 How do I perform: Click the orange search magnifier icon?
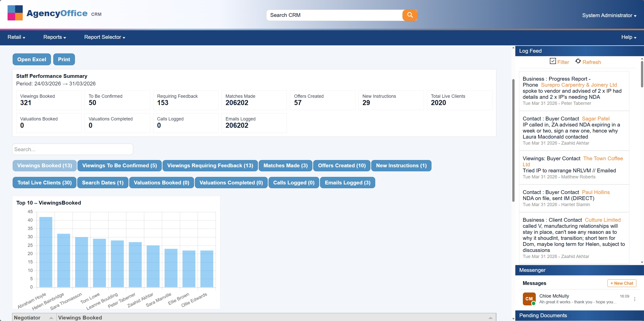click(x=410, y=15)
